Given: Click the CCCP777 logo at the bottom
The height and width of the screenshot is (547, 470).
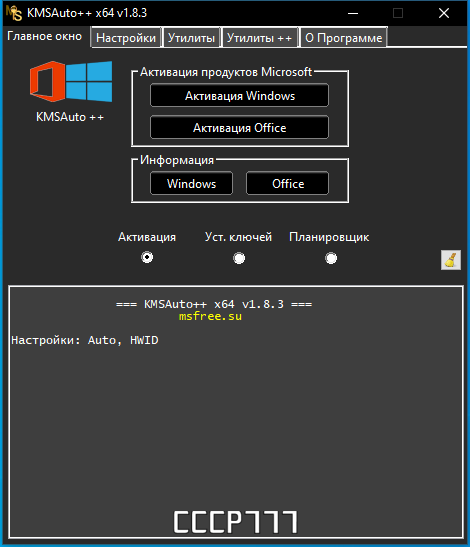Looking at the screenshot, I should [236, 522].
